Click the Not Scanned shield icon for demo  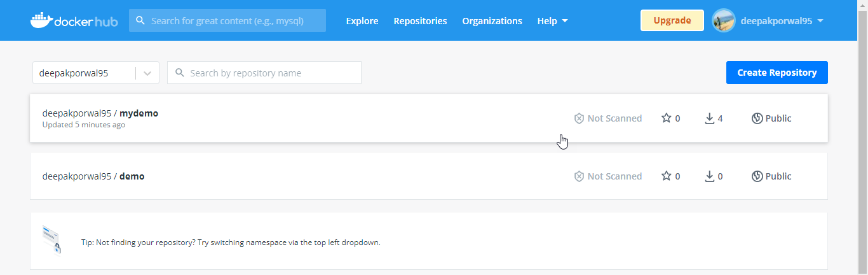click(x=579, y=176)
